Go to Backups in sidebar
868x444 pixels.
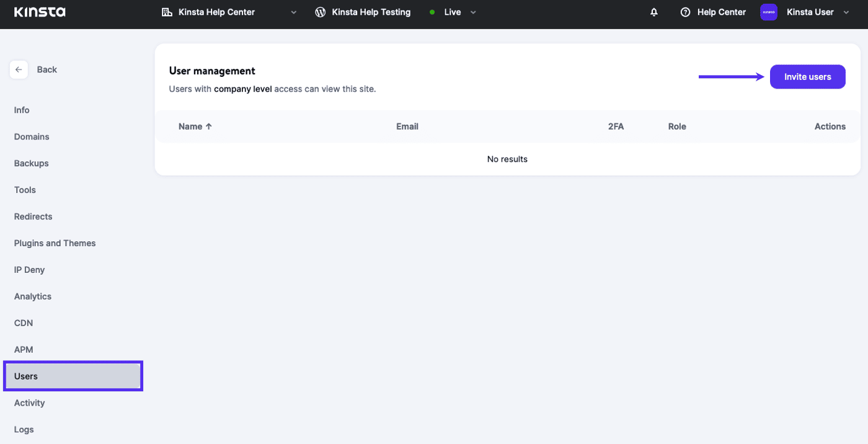coord(31,163)
